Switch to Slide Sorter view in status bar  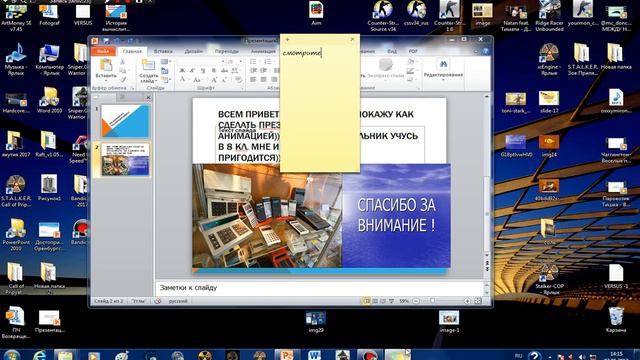point(375,301)
